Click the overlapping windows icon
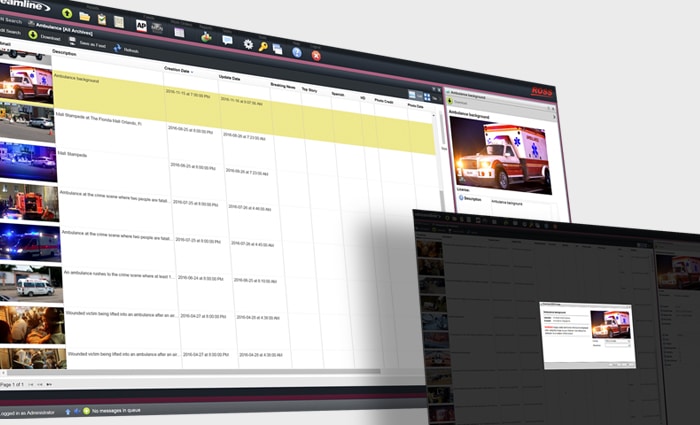 click(x=277, y=49)
